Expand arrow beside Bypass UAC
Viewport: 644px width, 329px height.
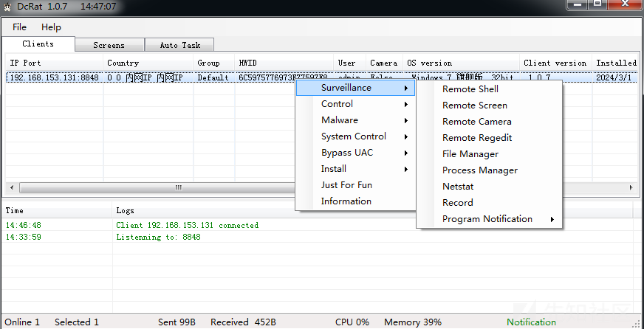405,153
